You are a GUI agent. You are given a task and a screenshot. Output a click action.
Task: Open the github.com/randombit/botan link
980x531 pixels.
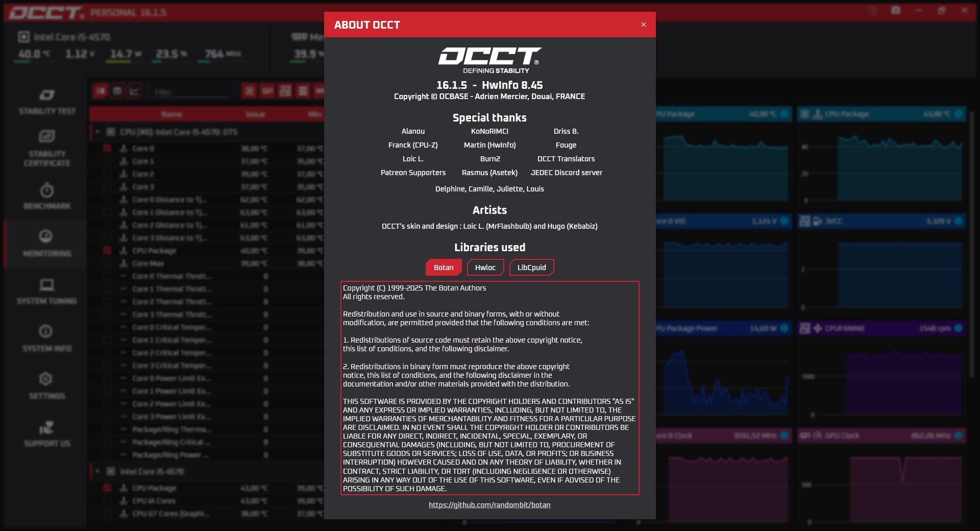pos(489,505)
